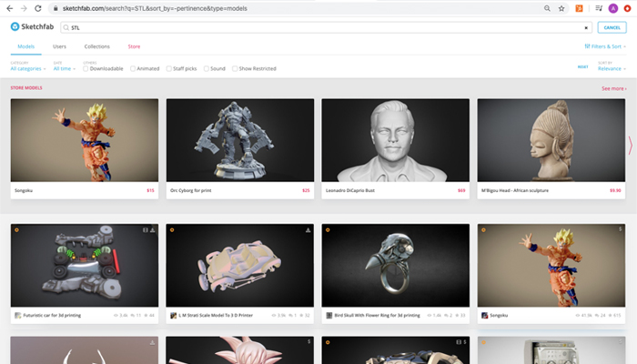Open the author avatar beside lower Songoku title
Viewport: 637px width, 364px height.
(x=485, y=315)
